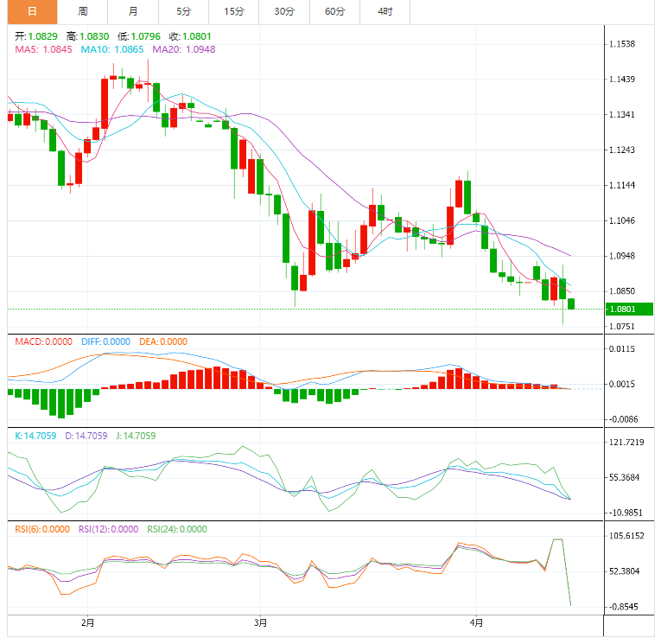Click the green 1.0801 current price tag

(629, 309)
